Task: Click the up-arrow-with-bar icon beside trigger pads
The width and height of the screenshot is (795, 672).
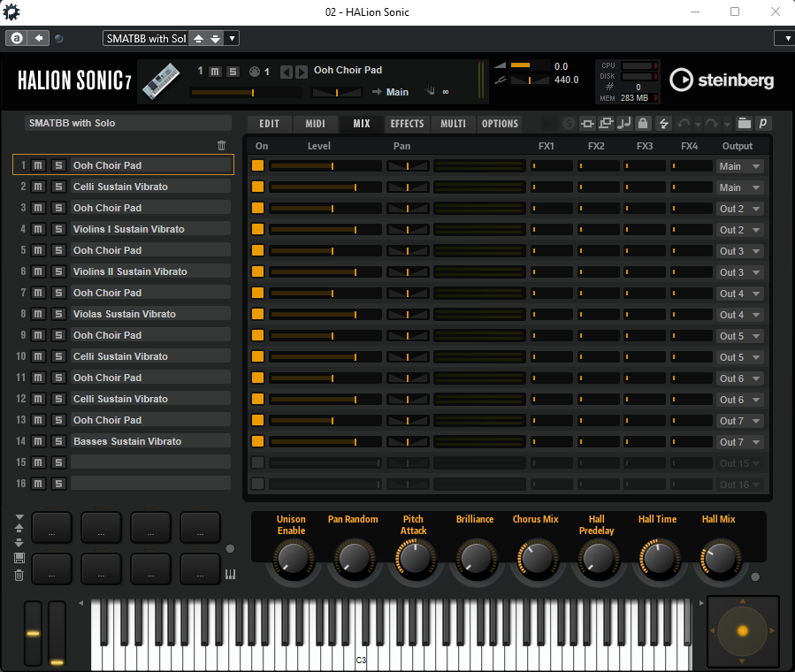Action: (19, 528)
